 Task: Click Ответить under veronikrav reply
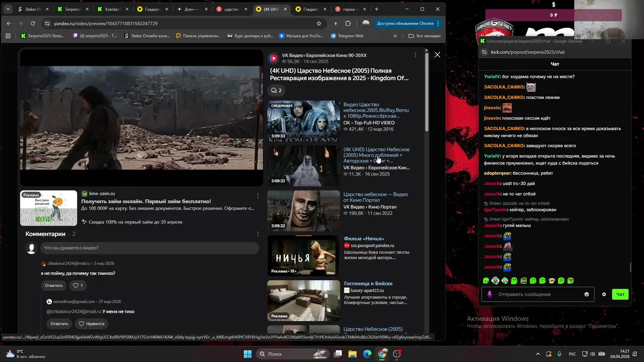tap(59, 324)
